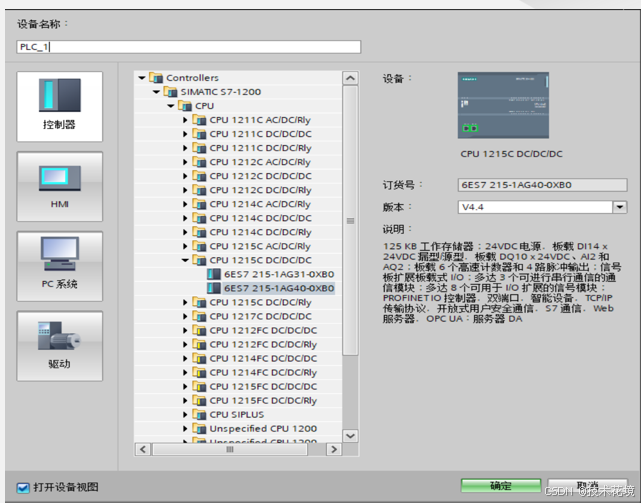This screenshot has height=503, width=641.
Task: Click the 订货号 order number field
Action: pos(542,185)
